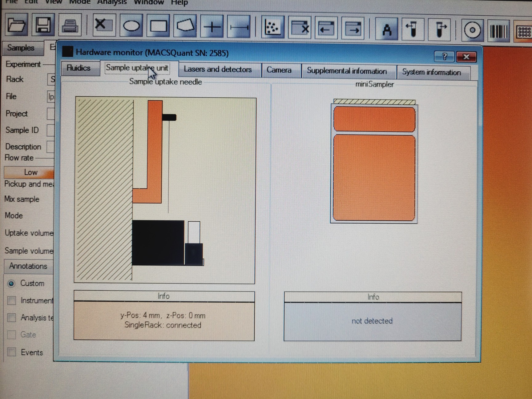Select the rectangle gate tool
532x399 pixels.
[x=158, y=26]
